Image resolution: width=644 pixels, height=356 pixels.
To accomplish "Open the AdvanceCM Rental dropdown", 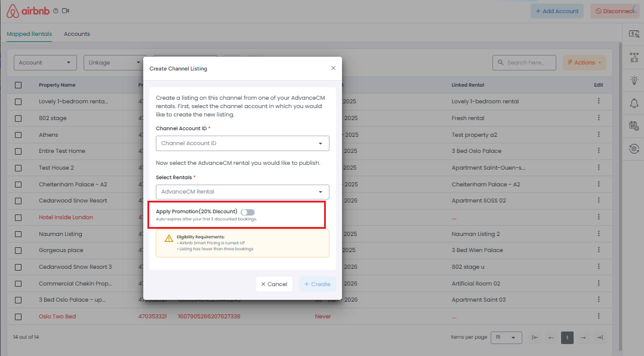I will coord(242,192).
